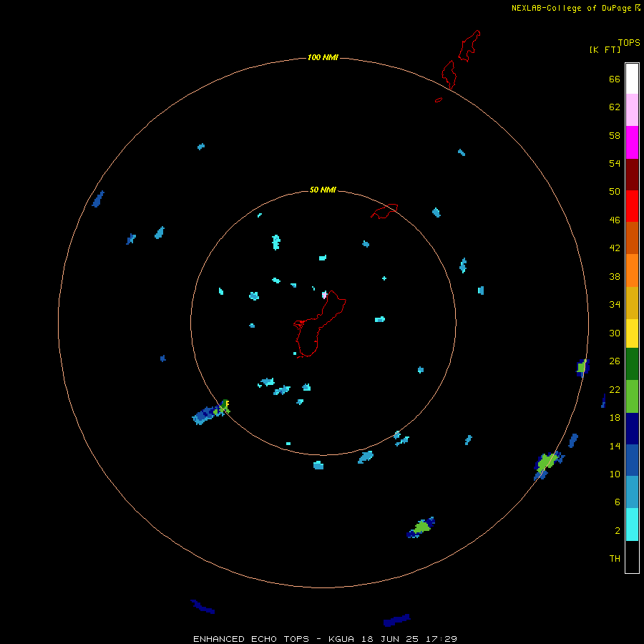Click the green echo at eastern ring edge

(582, 366)
